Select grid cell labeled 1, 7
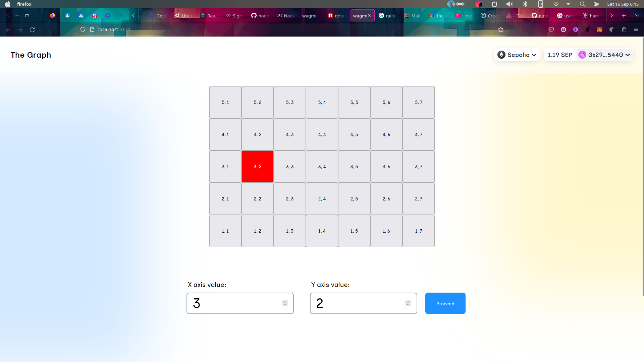The height and width of the screenshot is (362, 644). (419, 231)
